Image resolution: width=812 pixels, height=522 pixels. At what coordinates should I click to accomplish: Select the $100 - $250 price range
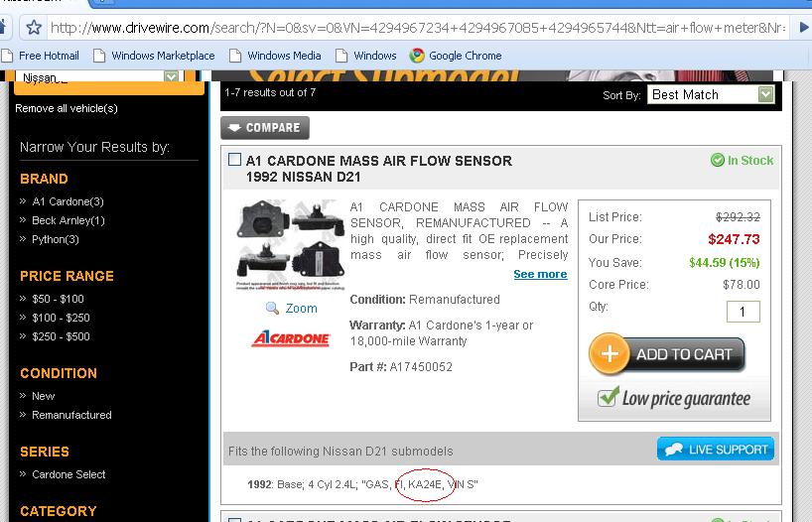[x=61, y=318]
